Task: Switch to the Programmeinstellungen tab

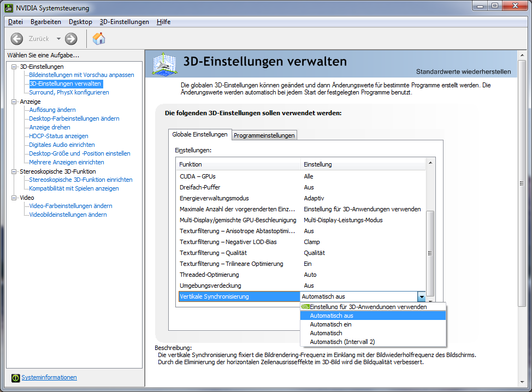Action: [264, 135]
